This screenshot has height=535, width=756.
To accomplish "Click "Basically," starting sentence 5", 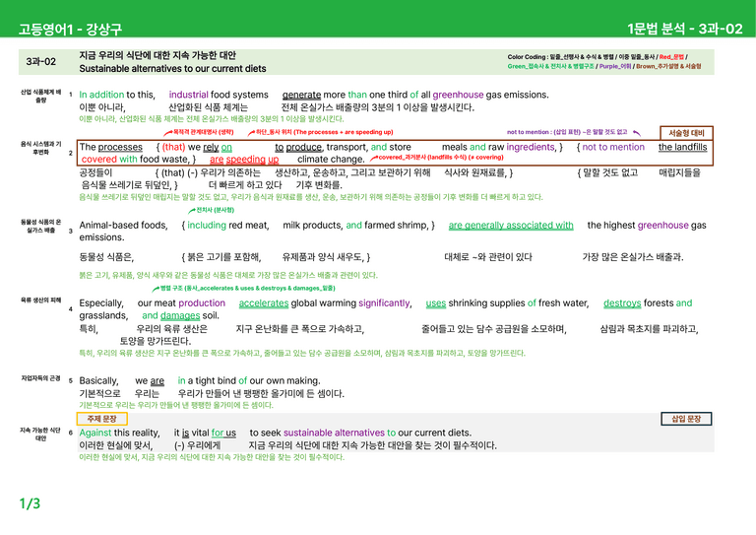I will pos(98,380).
